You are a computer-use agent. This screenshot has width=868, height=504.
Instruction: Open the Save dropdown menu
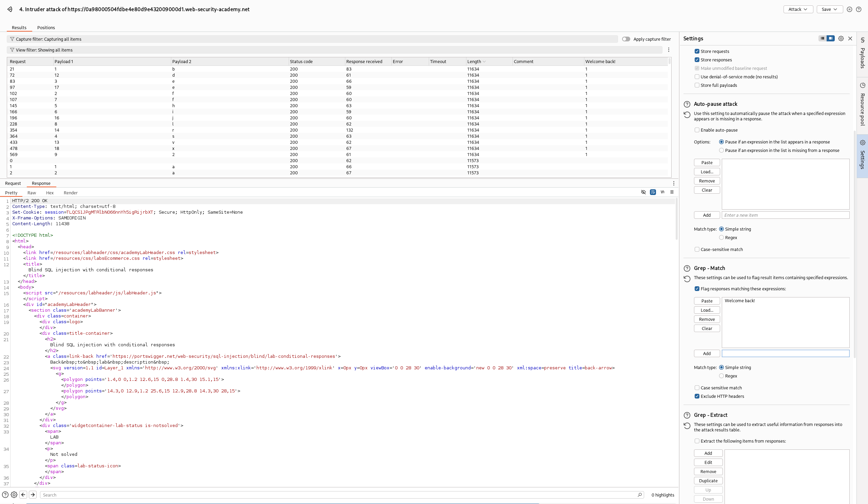click(829, 9)
